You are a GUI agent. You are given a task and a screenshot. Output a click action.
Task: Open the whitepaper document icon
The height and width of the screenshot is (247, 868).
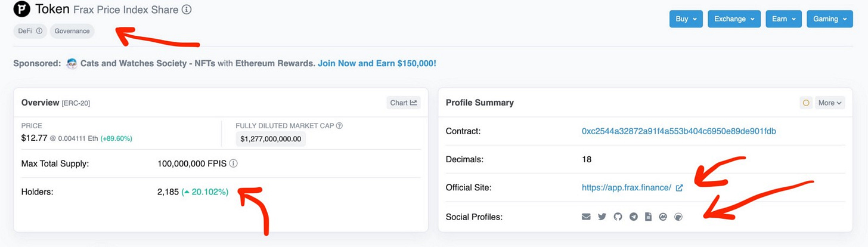(649, 217)
